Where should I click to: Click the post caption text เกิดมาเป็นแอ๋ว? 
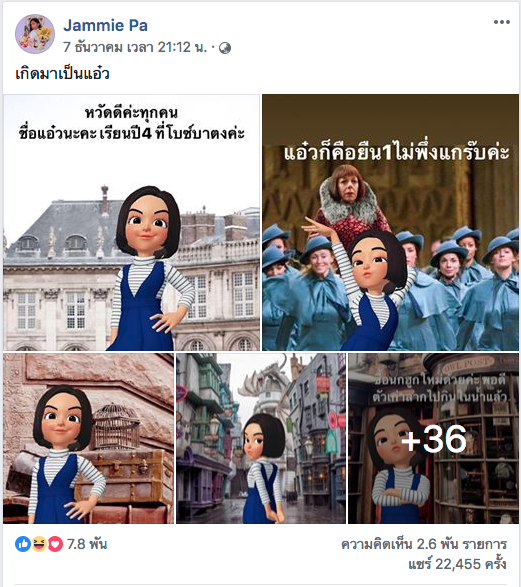click(x=63, y=73)
